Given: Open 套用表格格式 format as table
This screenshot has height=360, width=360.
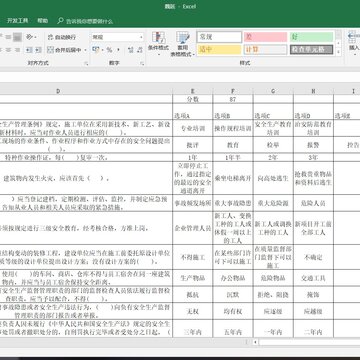Looking at the screenshot, I should [183, 44].
